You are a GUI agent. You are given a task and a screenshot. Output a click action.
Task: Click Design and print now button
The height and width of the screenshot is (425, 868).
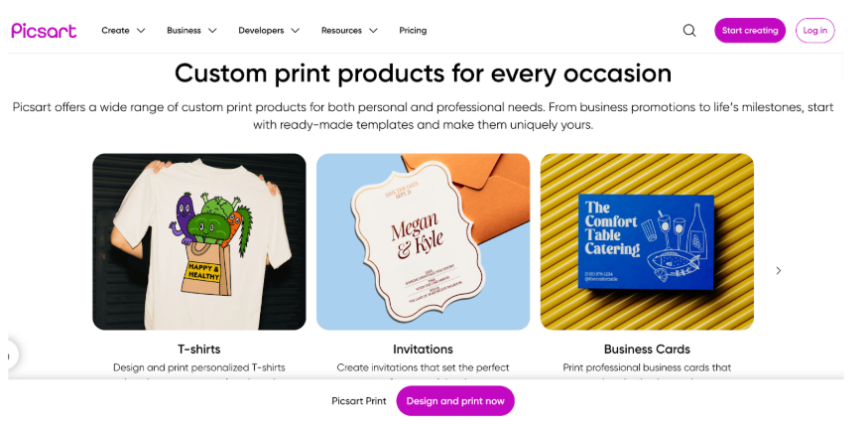click(x=455, y=400)
